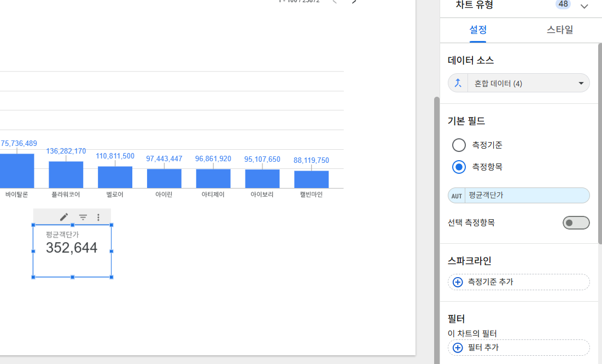Click the 바이탈론 bar in the chart
Screen dimensions: 602x364
[17, 171]
